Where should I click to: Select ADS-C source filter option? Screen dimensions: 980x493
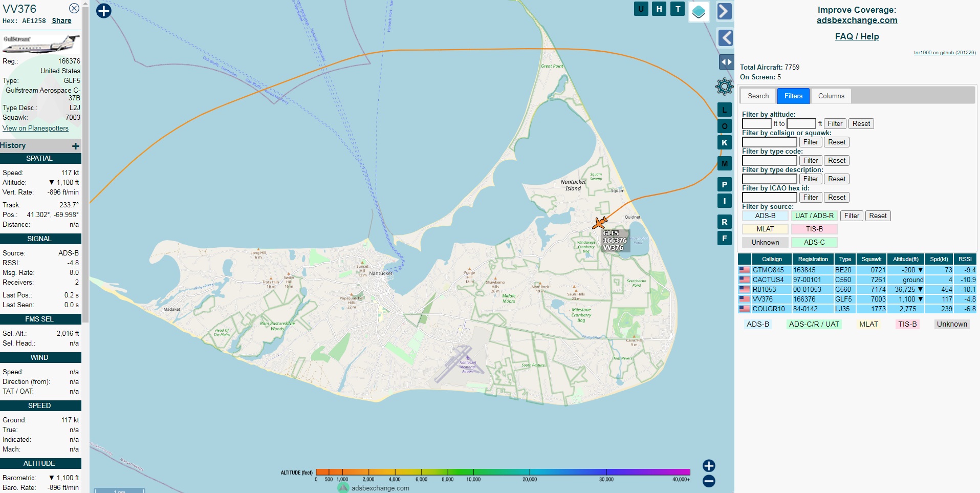(814, 243)
